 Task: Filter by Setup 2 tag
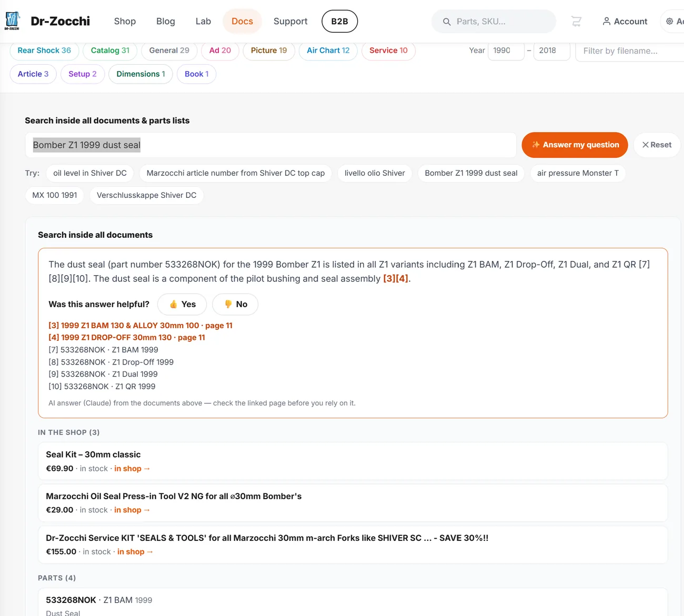[83, 74]
